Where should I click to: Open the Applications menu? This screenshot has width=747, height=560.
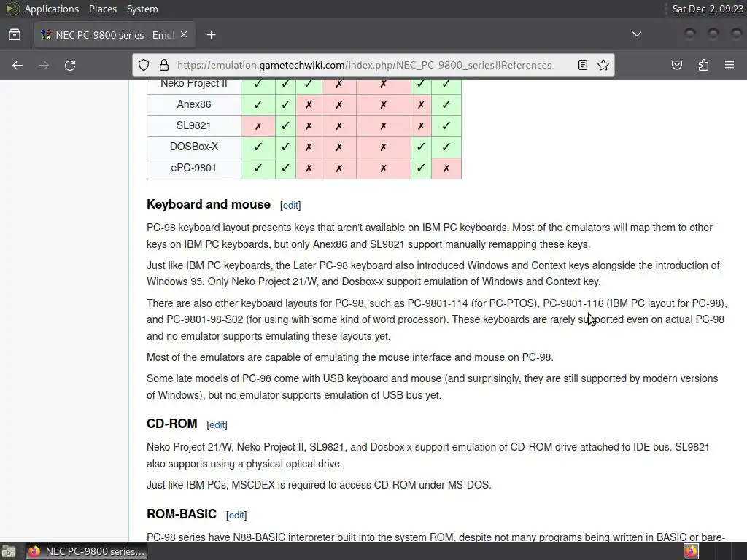click(52, 9)
